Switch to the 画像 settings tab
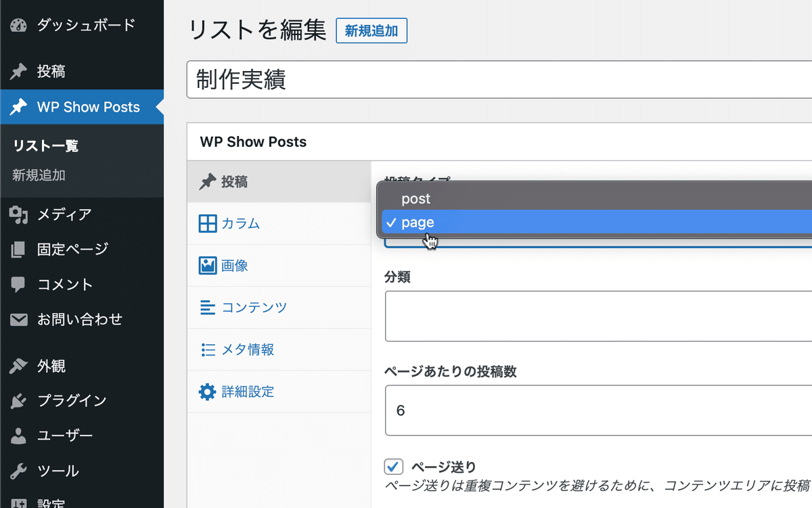Image resolution: width=812 pixels, height=508 pixels. pos(279,266)
